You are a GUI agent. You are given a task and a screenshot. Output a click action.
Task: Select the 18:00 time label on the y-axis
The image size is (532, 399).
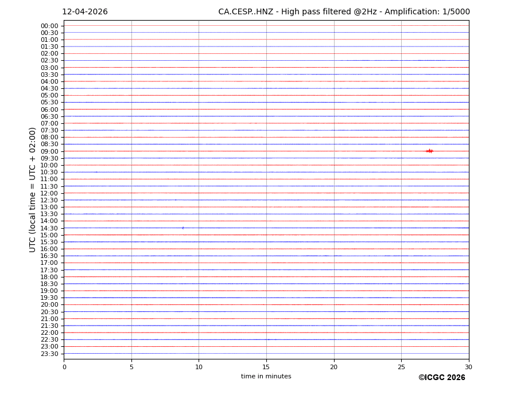tap(49, 277)
